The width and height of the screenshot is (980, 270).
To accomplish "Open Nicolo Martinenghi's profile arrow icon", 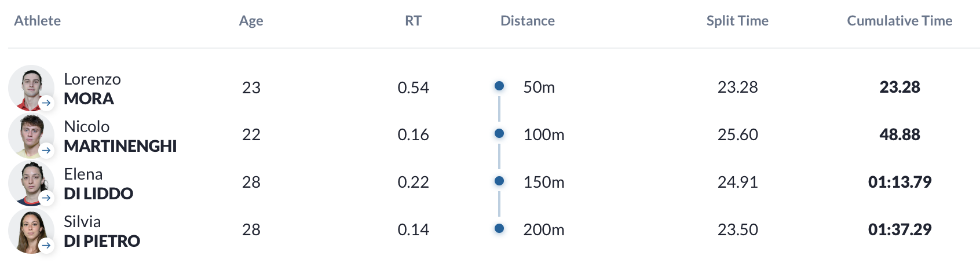I will pyautogui.click(x=46, y=151).
